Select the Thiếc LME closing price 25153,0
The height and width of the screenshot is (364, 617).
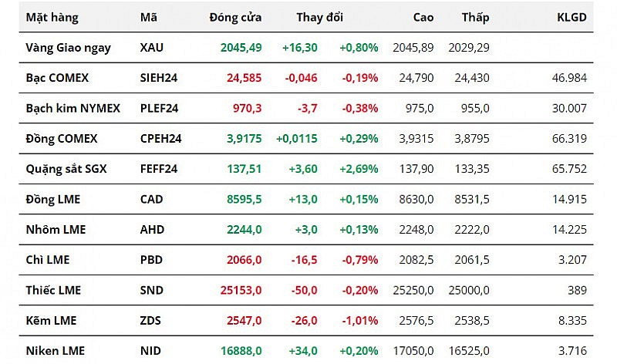tap(238, 290)
